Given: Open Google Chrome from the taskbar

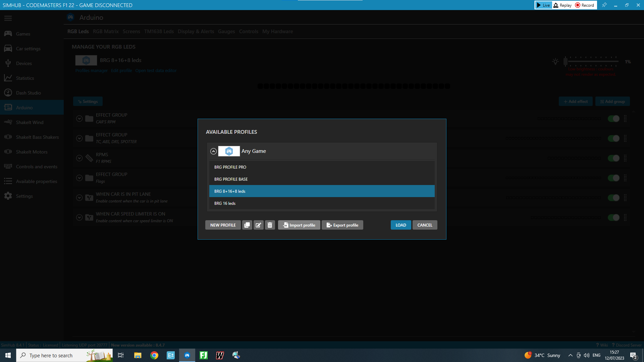Looking at the screenshot, I should [x=154, y=355].
